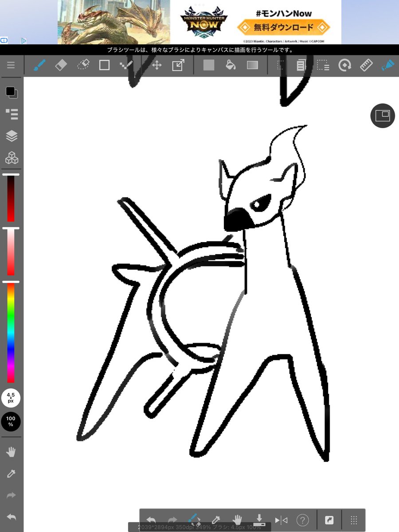Click the dotted grid handle of shortcut bar
This screenshot has height=532, width=399.
[354, 520]
